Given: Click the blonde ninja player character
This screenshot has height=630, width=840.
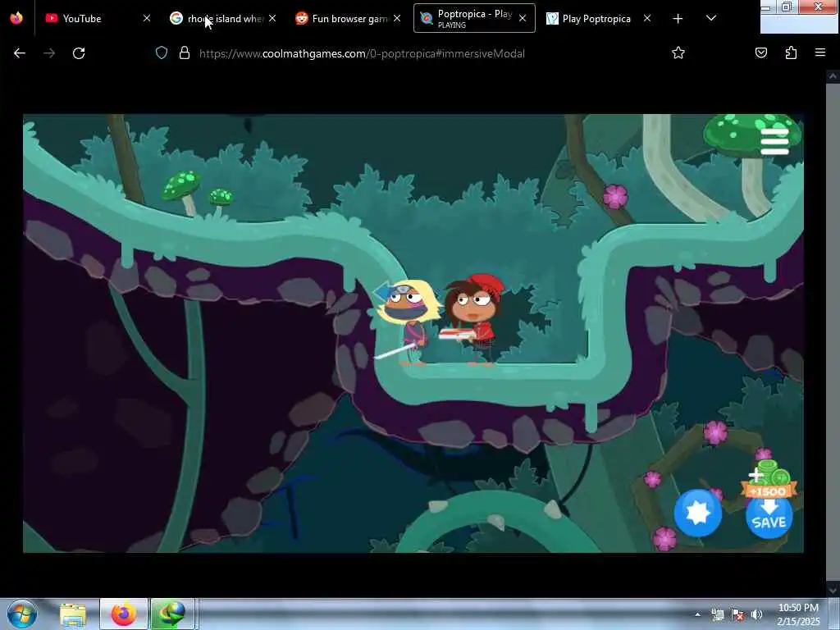Looking at the screenshot, I should click(410, 322).
